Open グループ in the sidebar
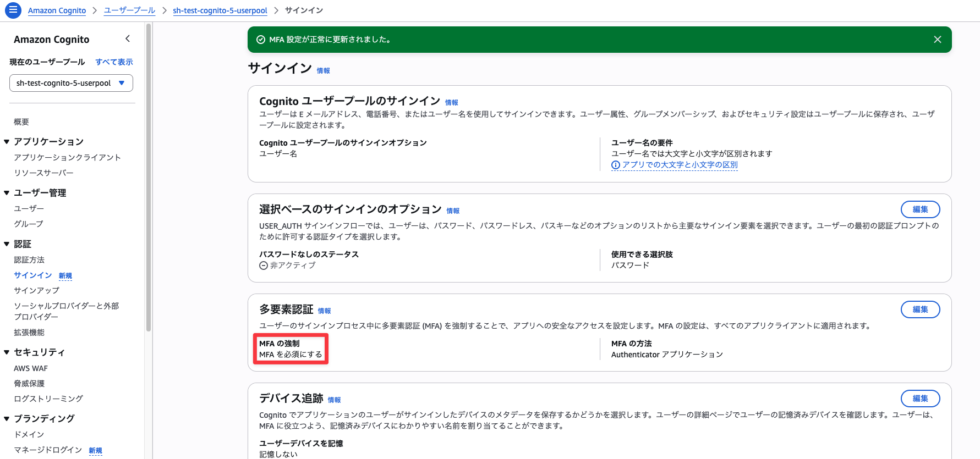Viewport: 980px width, 459px height. [29, 224]
